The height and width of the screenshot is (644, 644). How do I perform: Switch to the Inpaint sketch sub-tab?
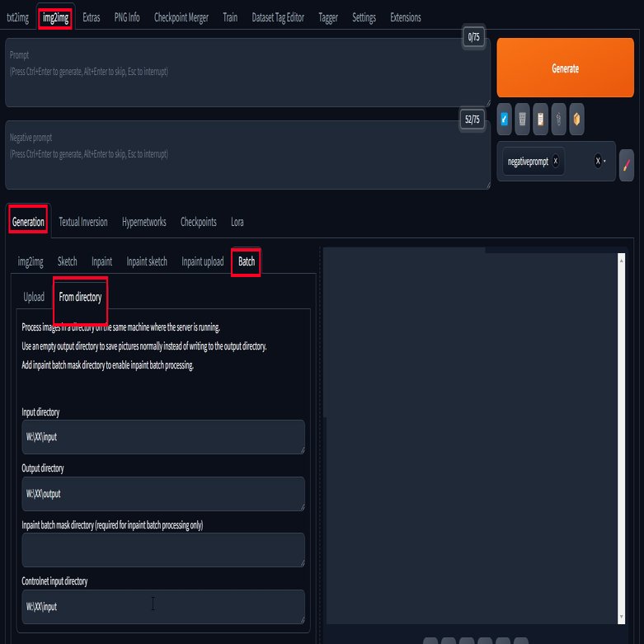point(147,261)
